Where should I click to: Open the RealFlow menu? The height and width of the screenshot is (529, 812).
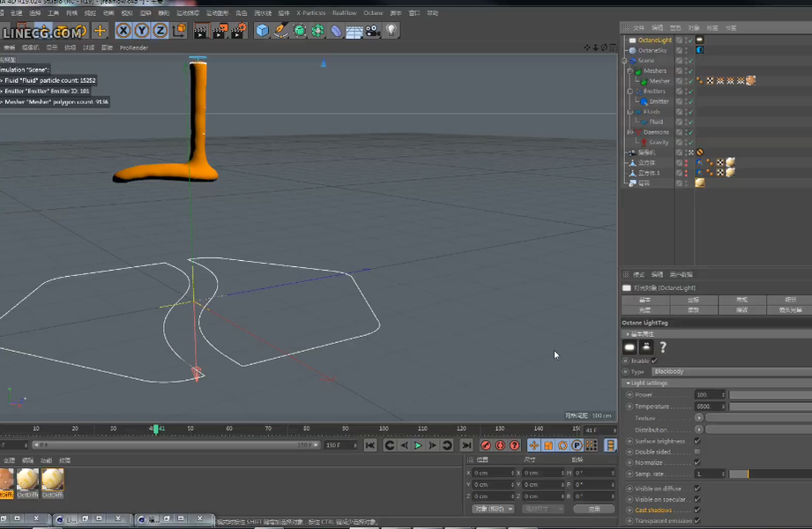click(345, 13)
